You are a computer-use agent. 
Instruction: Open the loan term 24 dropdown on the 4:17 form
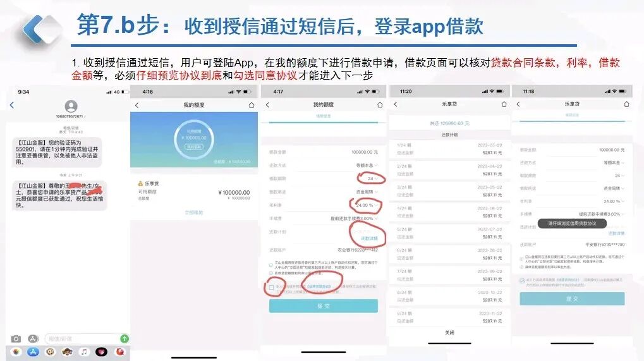coord(372,179)
